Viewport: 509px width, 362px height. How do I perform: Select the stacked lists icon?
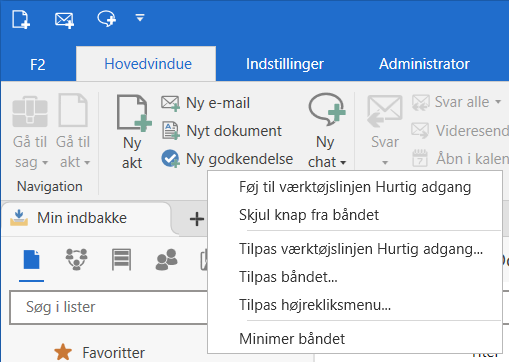pyautogui.click(x=121, y=259)
